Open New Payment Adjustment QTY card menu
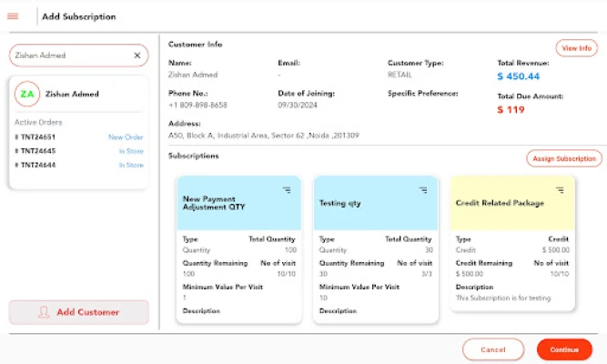Screen dimensions: 607x364 [287, 190]
